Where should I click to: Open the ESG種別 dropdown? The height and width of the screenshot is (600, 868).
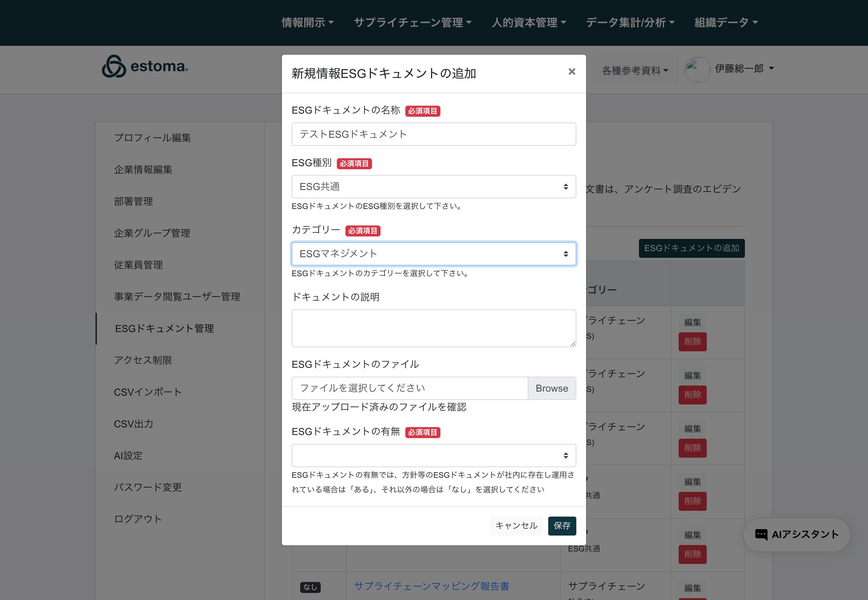pos(433,186)
